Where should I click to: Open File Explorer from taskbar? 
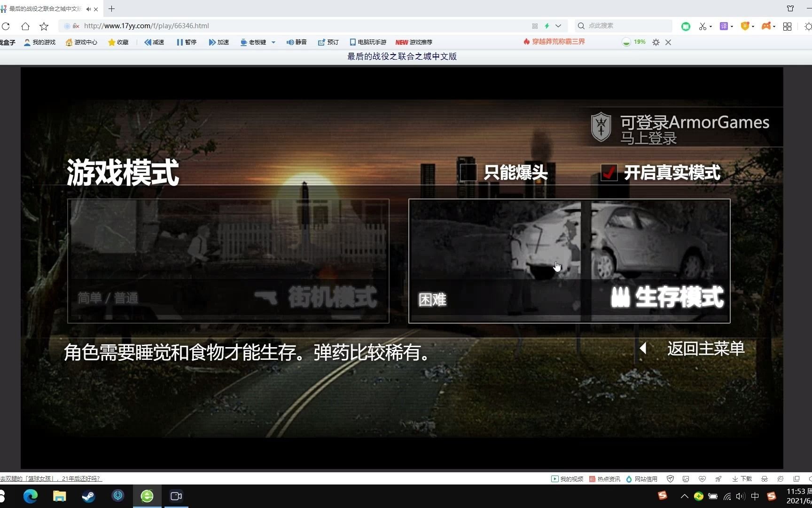[59, 496]
